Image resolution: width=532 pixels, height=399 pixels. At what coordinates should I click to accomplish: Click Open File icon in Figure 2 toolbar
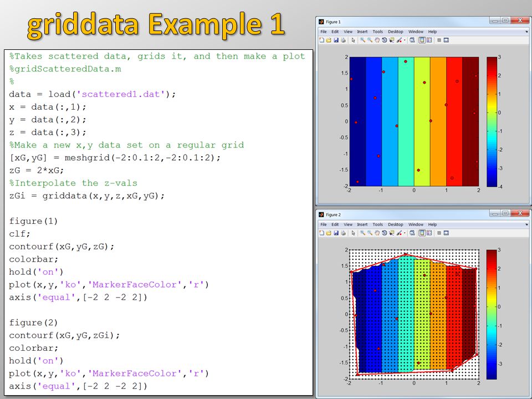coord(329,233)
